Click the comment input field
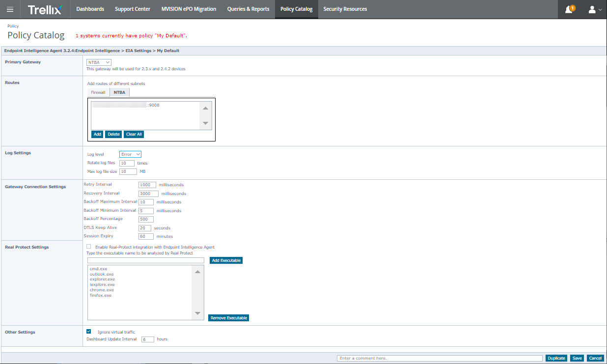 (x=440, y=358)
